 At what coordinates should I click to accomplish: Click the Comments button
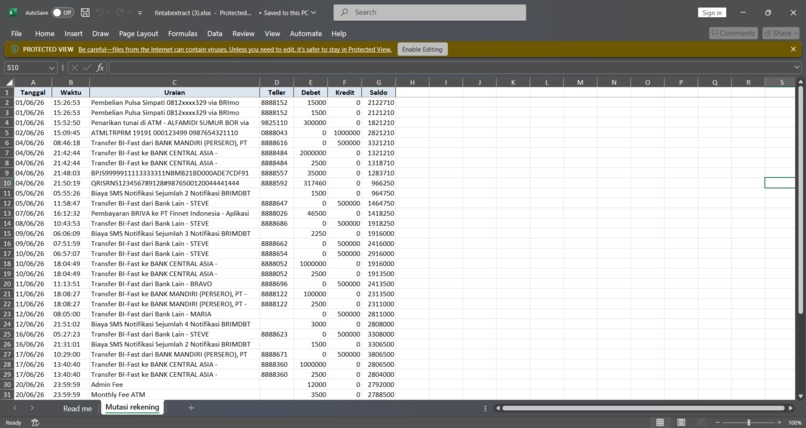point(734,33)
